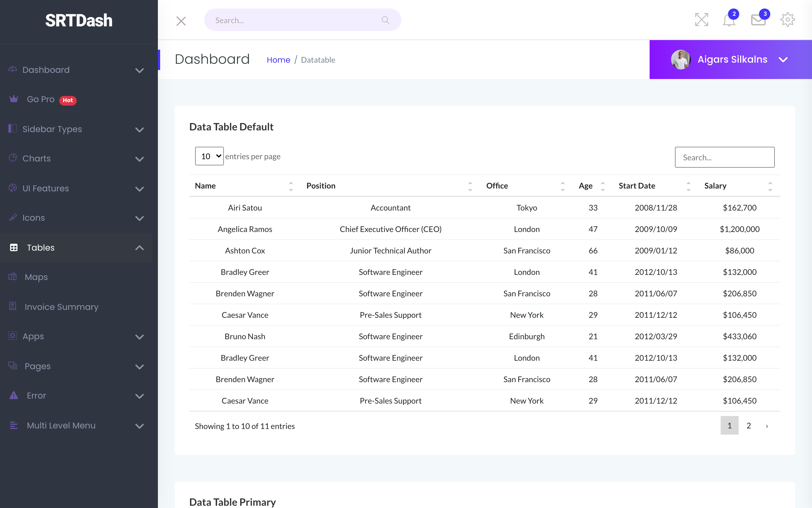Select the Multi Level Menu label

(61, 425)
